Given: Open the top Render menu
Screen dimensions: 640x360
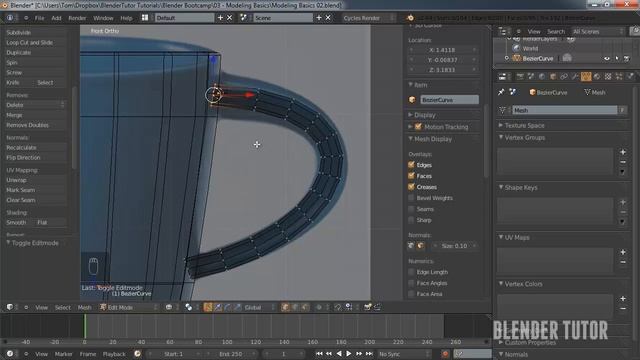Looking at the screenshot, I should [x=77, y=18].
